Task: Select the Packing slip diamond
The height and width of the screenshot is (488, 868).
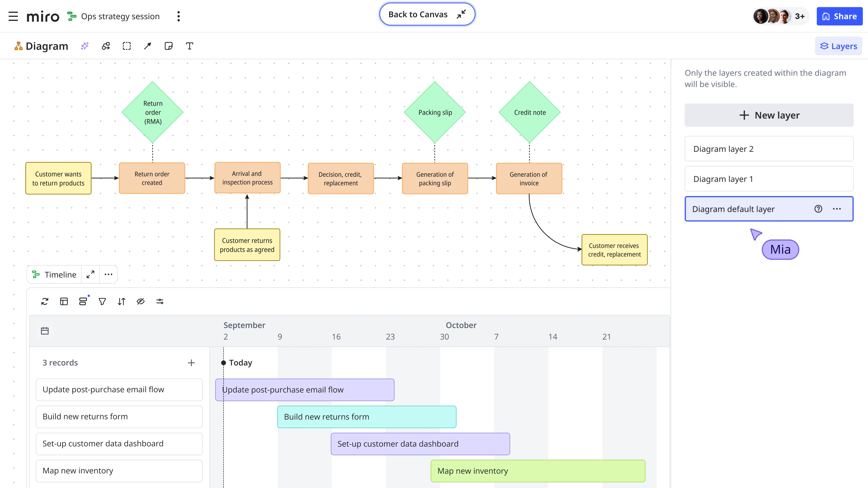Action: coord(435,113)
